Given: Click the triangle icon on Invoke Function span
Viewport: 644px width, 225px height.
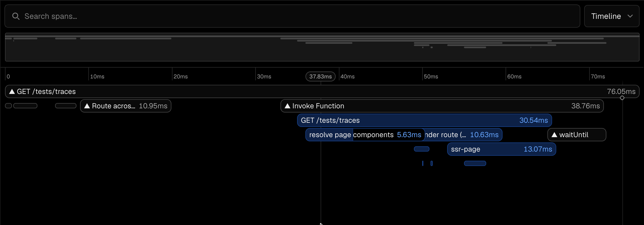Looking at the screenshot, I should tap(287, 106).
